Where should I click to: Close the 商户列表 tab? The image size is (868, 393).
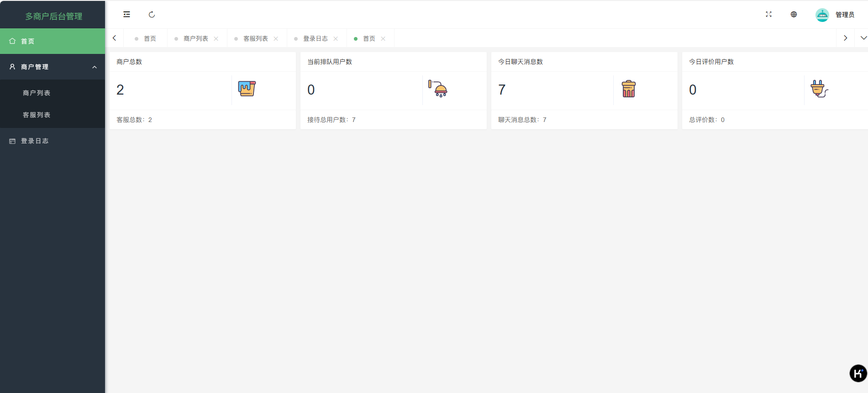[x=216, y=39]
